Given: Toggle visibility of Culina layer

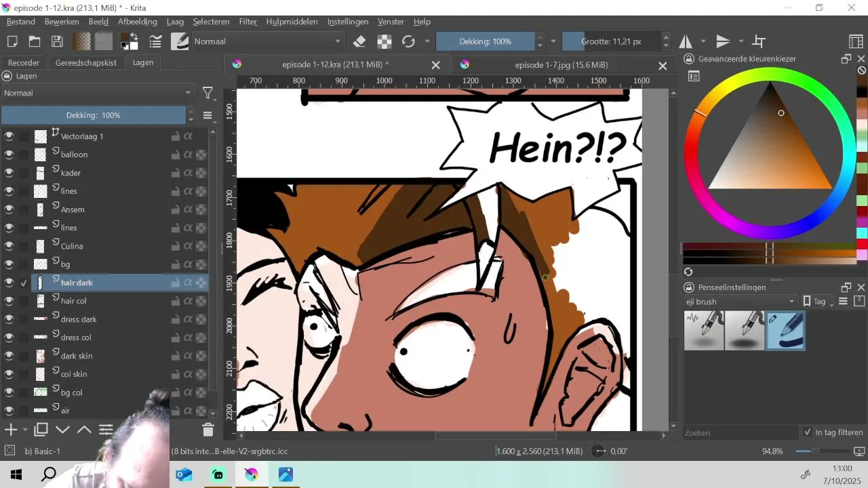Looking at the screenshot, I should [x=9, y=246].
